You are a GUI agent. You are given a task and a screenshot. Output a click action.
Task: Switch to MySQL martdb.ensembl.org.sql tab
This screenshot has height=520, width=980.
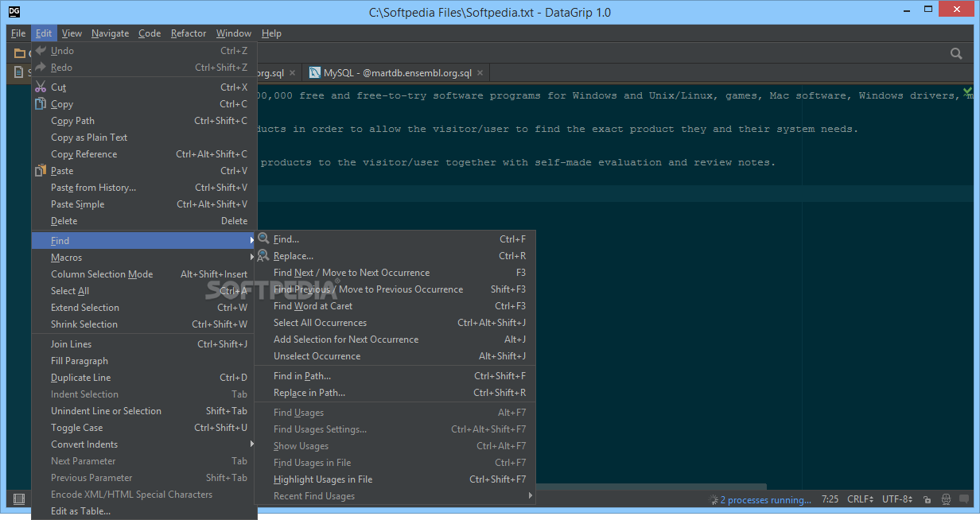pyautogui.click(x=397, y=73)
